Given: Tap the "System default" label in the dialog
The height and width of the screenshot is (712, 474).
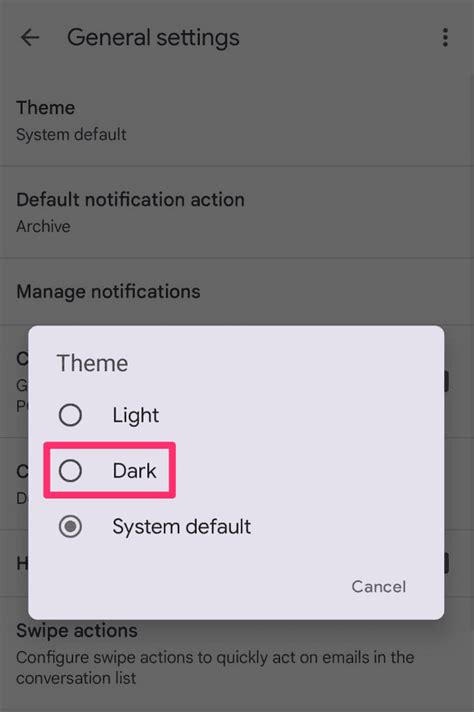Looking at the screenshot, I should pyautogui.click(x=182, y=527).
